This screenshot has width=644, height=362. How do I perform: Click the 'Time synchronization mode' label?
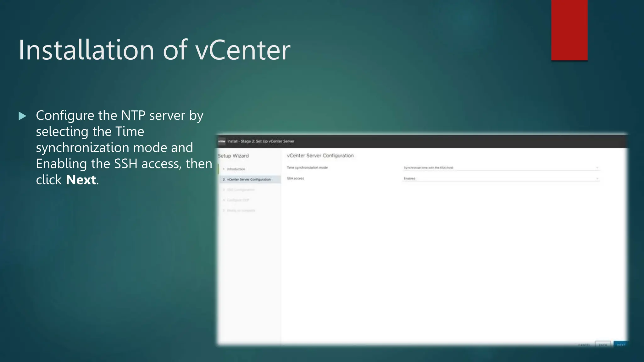point(307,167)
